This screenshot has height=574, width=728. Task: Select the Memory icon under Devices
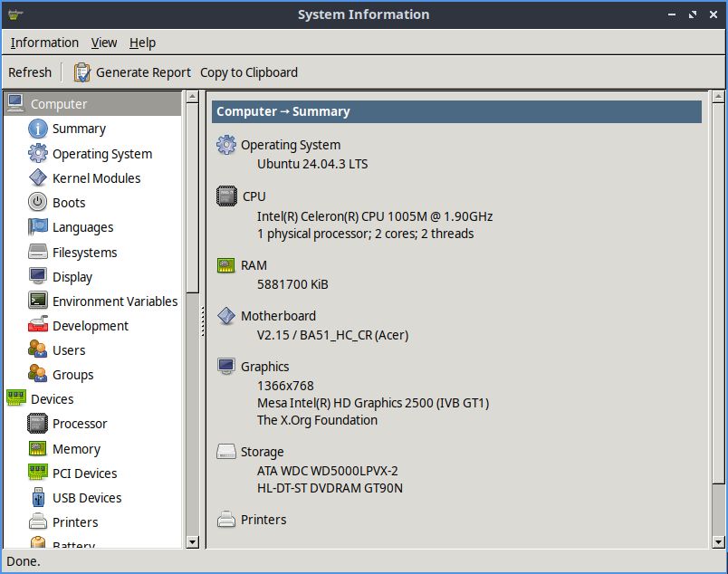[x=37, y=449]
